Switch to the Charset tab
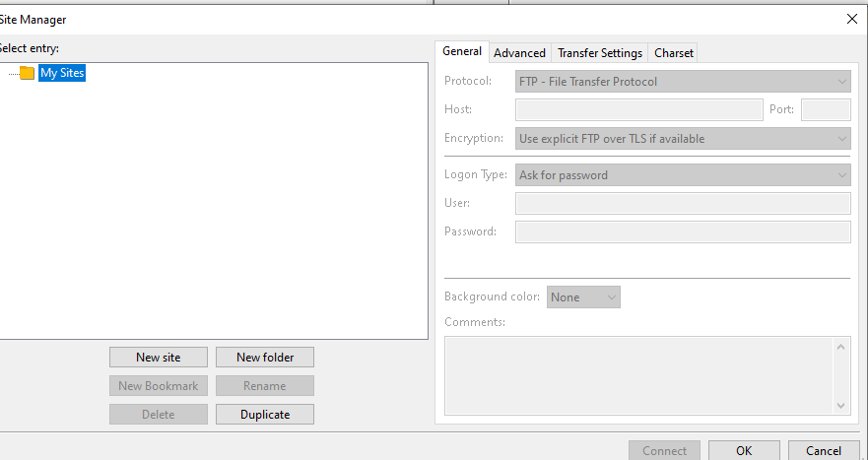Screen dimensions: 868x460 (673, 53)
